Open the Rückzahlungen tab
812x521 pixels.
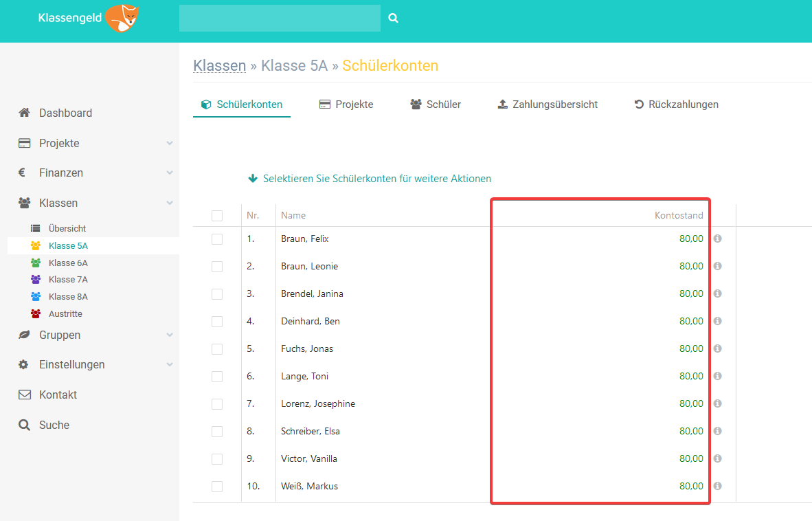676,104
